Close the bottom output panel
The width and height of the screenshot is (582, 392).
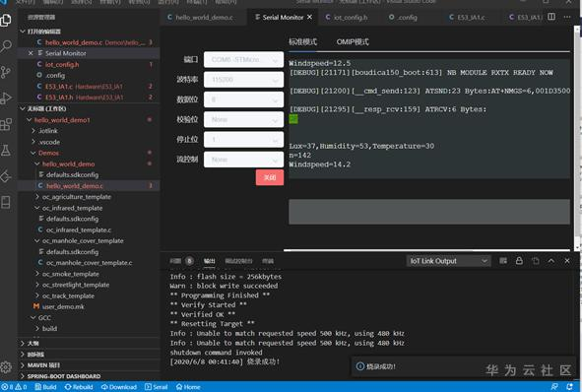(567, 261)
